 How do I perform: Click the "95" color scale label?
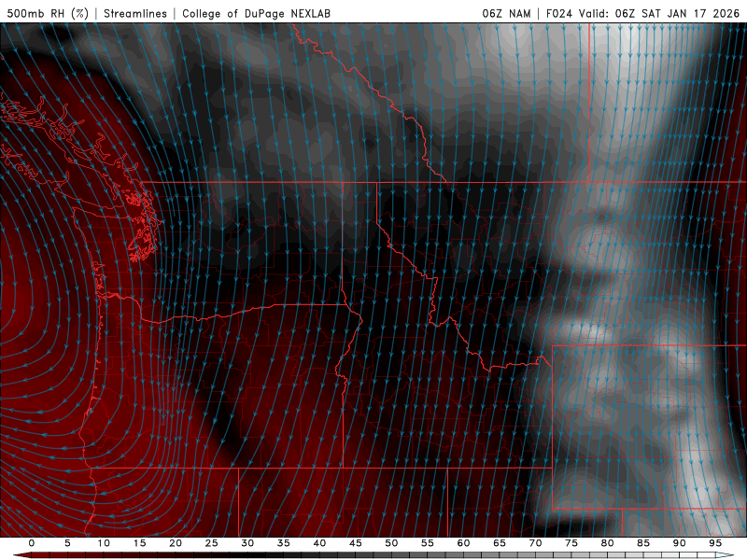(715, 543)
